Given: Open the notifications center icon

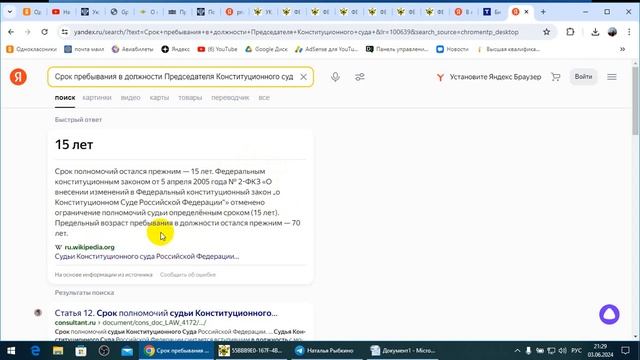Looking at the screenshot, I should 626,351.
